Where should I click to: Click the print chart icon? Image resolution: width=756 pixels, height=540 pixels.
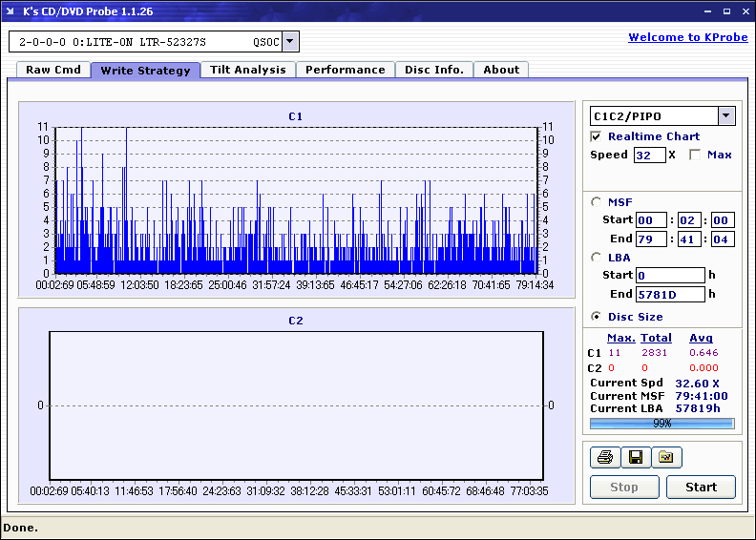pos(604,458)
